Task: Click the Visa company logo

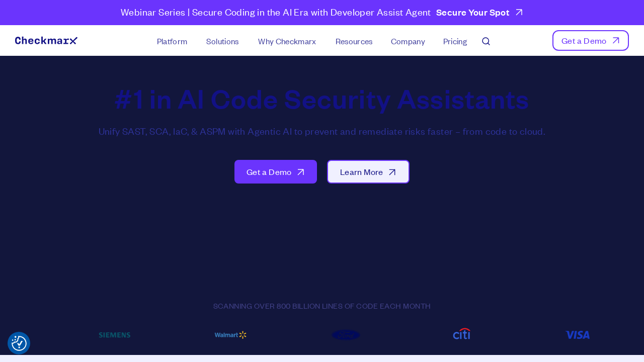Action: [578, 334]
